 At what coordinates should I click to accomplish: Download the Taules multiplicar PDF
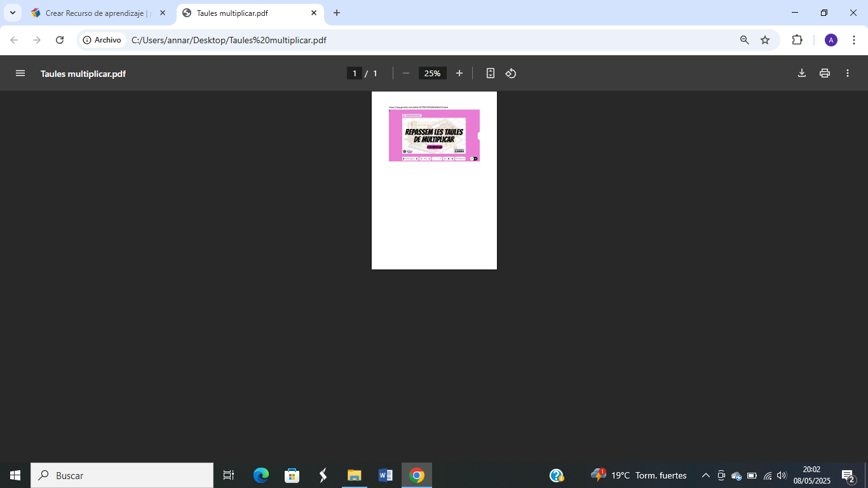802,73
